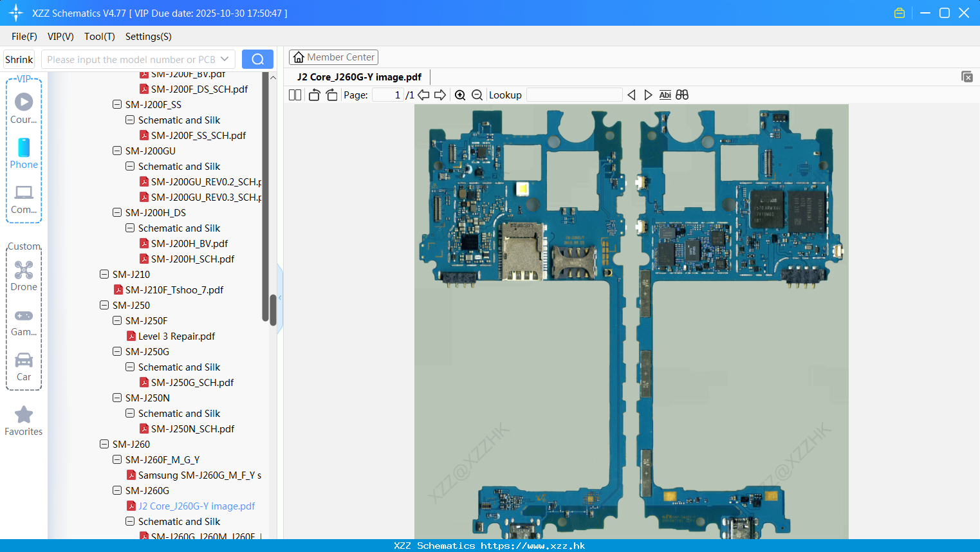
Task: Open SM-J200F_SS_SCH.pdf file
Action: pos(198,135)
